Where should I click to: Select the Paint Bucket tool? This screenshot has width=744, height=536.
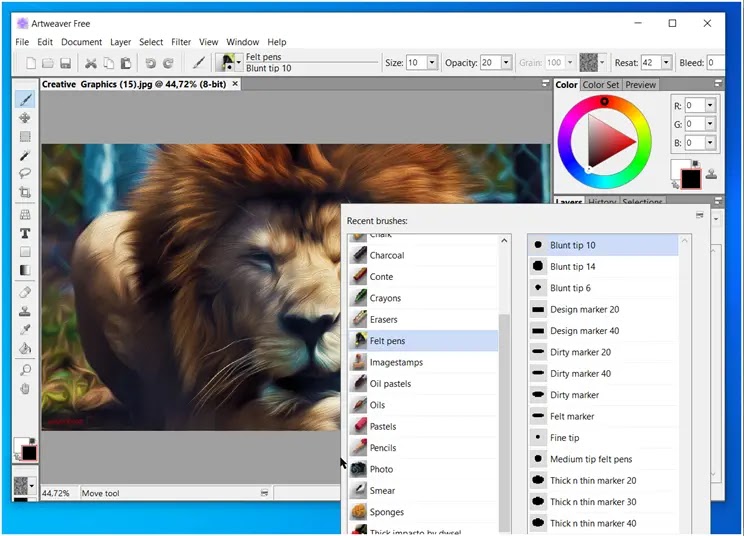click(25, 349)
